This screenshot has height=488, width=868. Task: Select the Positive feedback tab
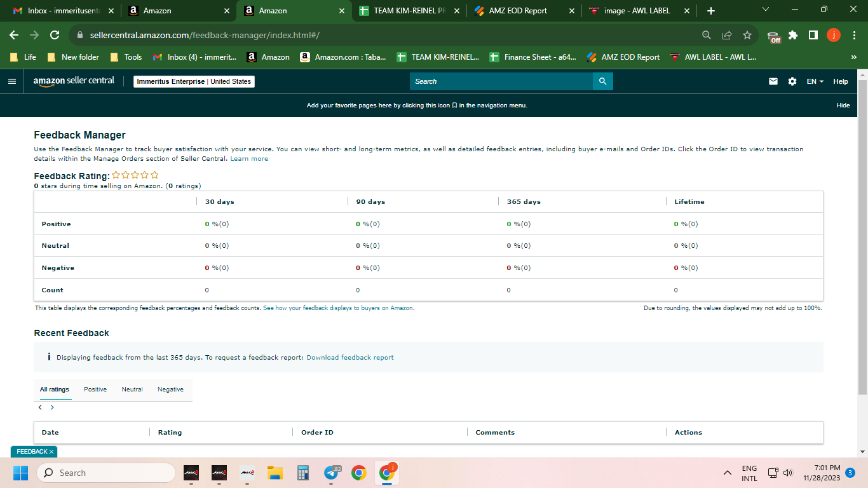click(95, 390)
